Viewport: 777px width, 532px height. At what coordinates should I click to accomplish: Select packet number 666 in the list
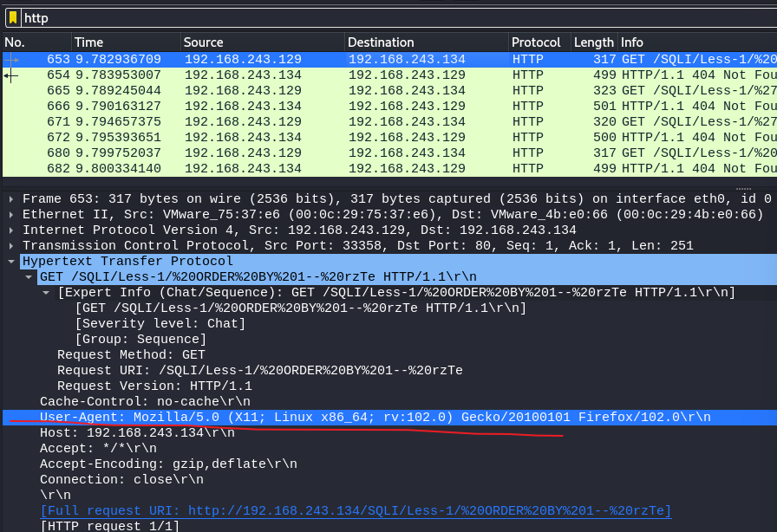click(260, 106)
